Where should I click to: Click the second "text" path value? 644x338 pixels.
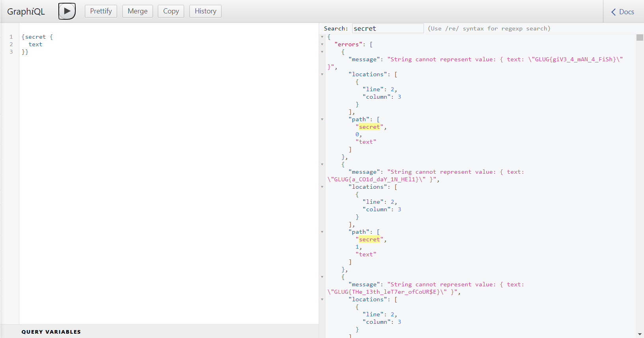[366, 254]
